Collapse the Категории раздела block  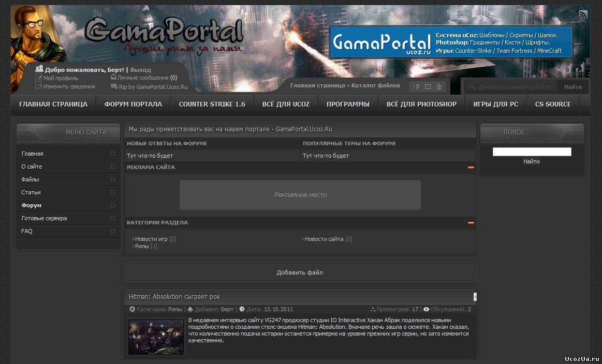pyautogui.click(x=471, y=223)
